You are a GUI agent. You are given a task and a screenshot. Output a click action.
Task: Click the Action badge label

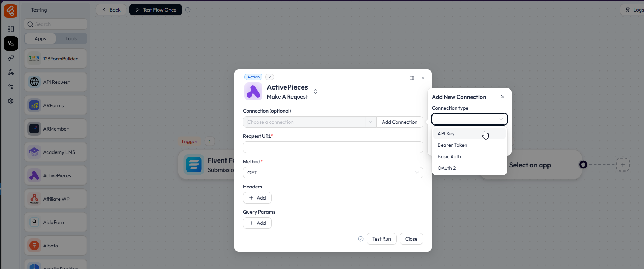click(x=253, y=77)
